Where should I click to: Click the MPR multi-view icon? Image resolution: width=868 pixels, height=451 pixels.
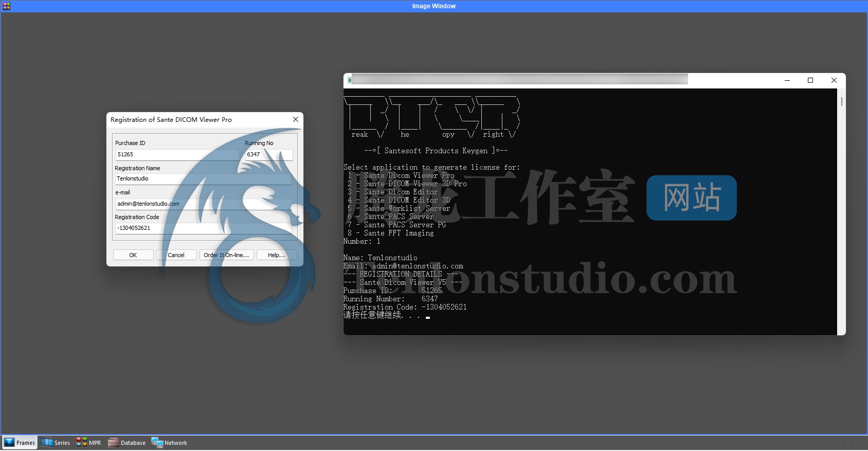pyautogui.click(x=81, y=442)
